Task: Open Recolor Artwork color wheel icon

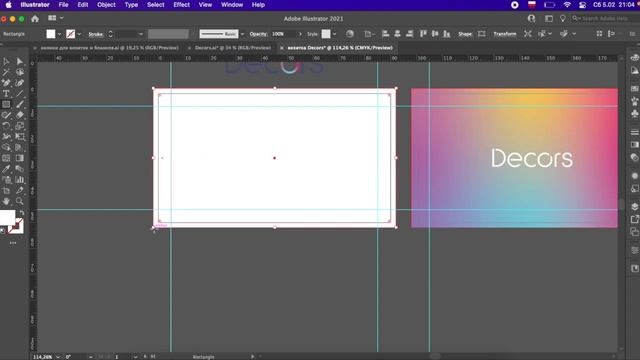Action: point(350,34)
